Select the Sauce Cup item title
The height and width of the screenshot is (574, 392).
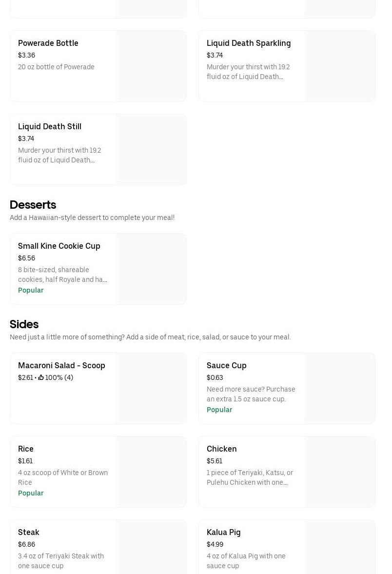point(227,366)
